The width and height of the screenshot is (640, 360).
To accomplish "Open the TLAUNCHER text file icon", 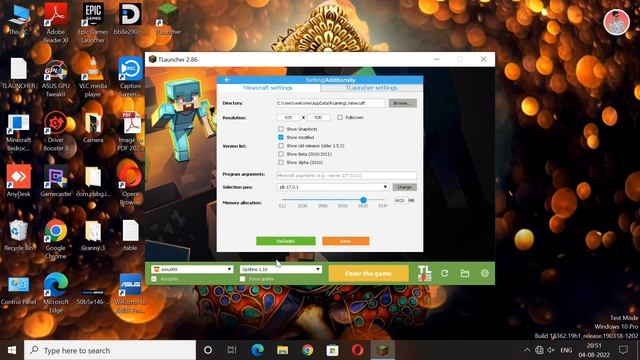I will (19, 73).
